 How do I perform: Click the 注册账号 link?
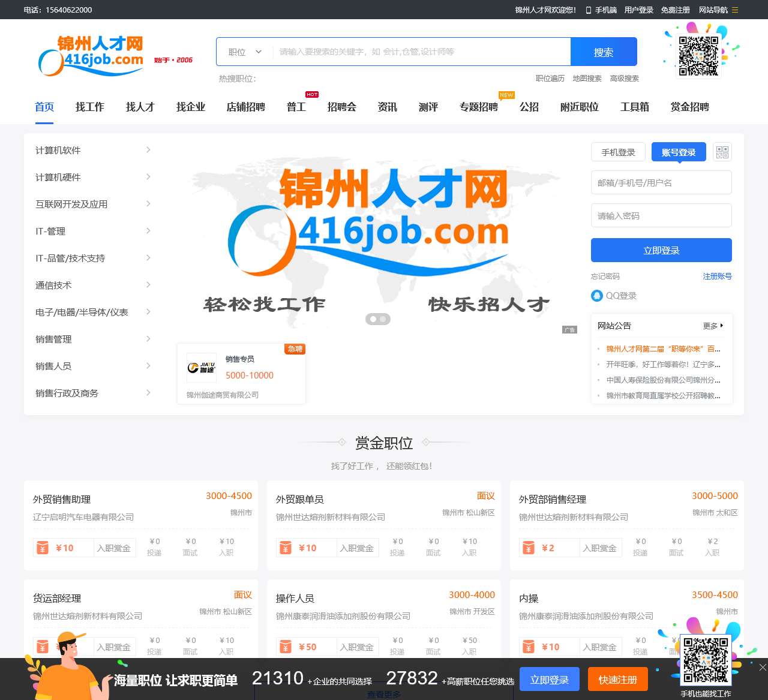point(718,277)
